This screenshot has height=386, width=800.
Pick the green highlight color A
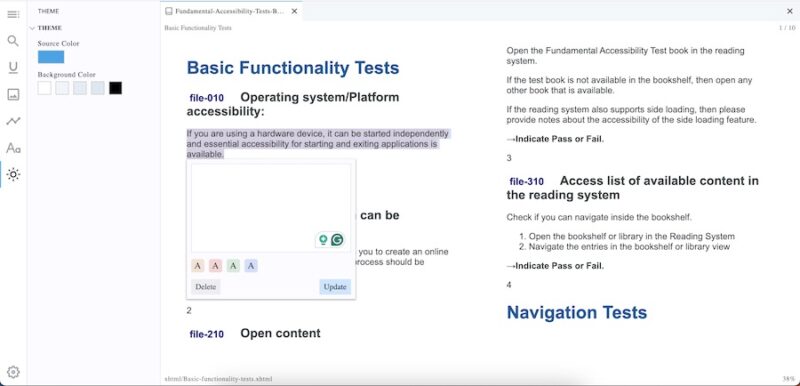pyautogui.click(x=233, y=266)
